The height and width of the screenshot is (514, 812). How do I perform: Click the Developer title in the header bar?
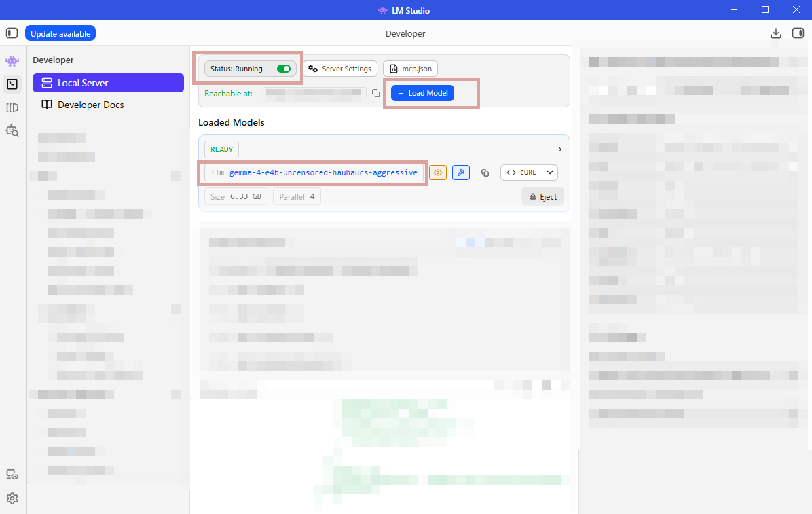click(405, 34)
